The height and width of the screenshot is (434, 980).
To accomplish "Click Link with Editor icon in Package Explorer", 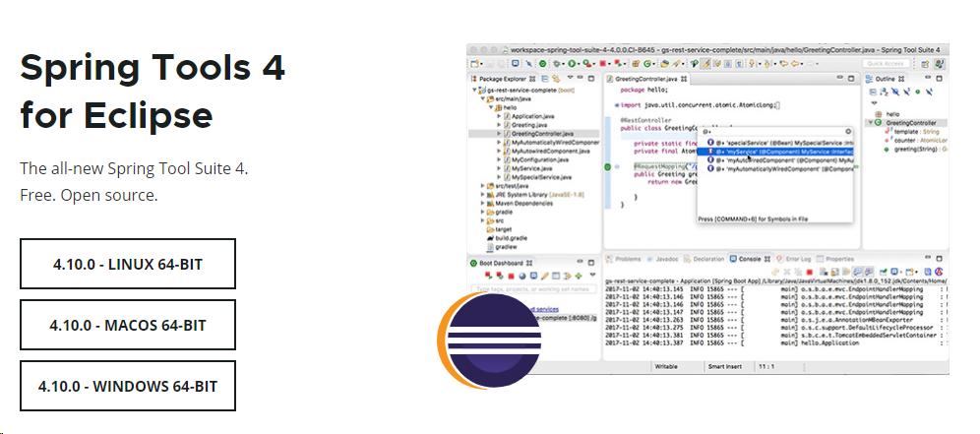I will pos(556,79).
